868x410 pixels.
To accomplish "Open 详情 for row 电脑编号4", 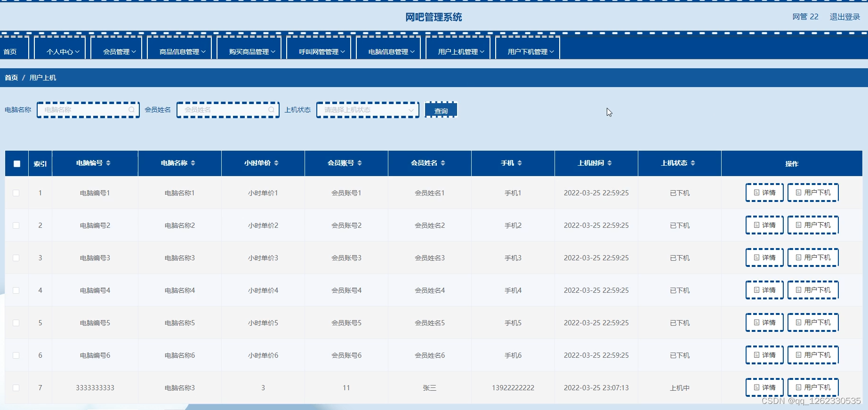I will pos(764,290).
